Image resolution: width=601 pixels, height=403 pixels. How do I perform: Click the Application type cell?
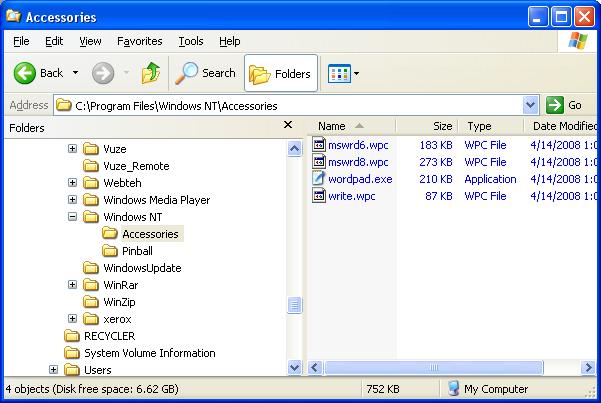[x=490, y=179]
